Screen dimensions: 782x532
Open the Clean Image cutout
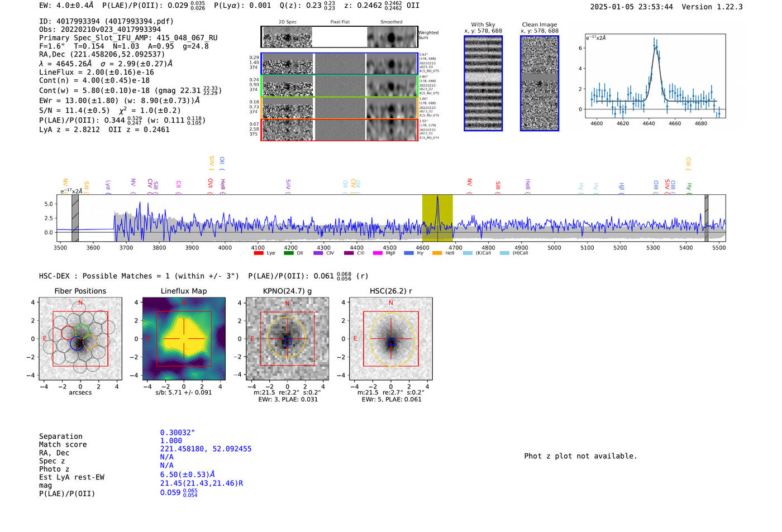coord(540,83)
